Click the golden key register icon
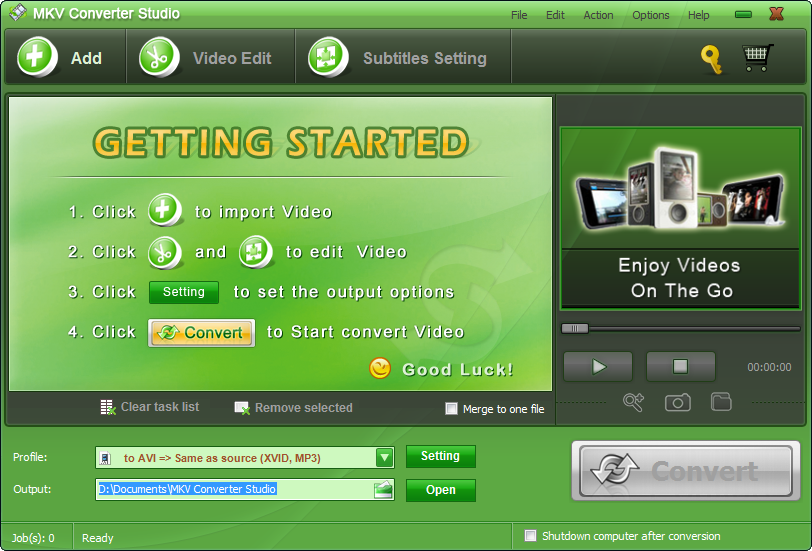The image size is (812, 551). click(712, 59)
